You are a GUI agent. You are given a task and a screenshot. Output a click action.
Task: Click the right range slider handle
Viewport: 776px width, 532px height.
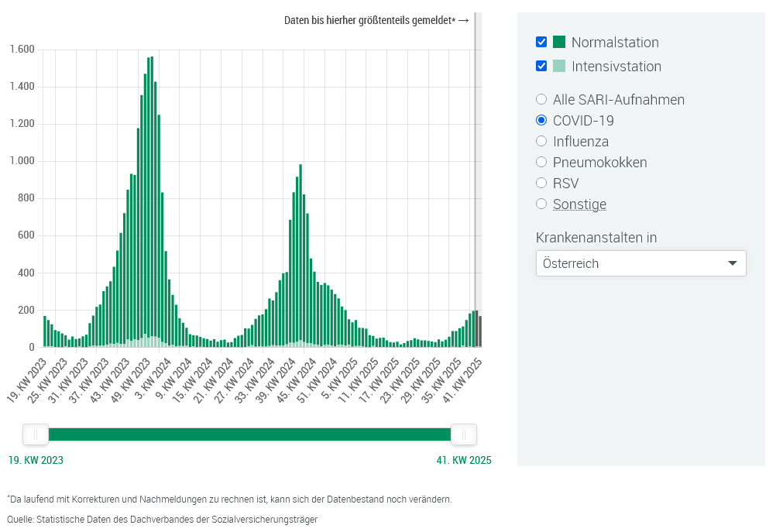click(464, 434)
